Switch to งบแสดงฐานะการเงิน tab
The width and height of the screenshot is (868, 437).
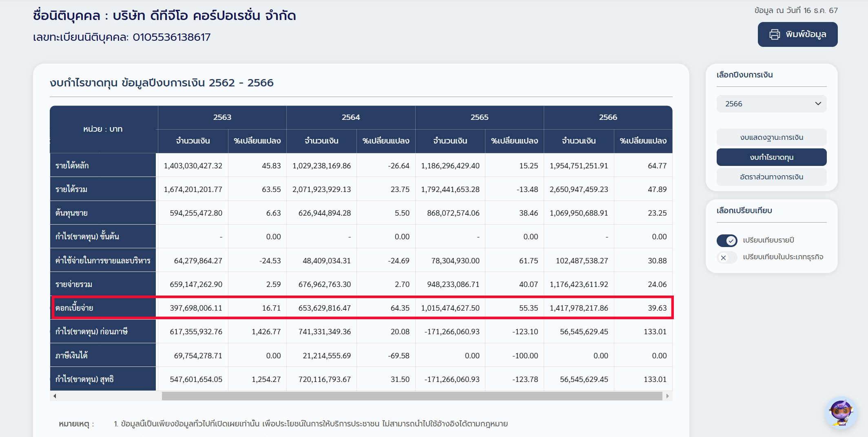(771, 137)
